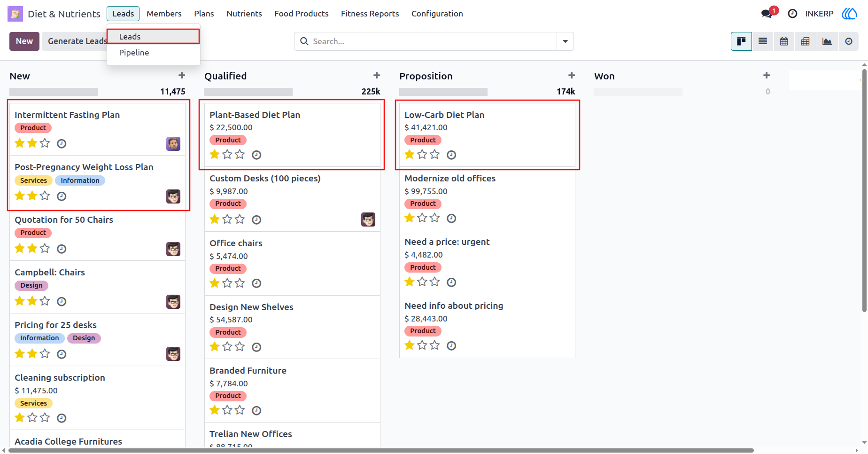Schedule activity on Plant-Based Diet Plan card
This screenshot has width=868, height=454.
(x=256, y=155)
